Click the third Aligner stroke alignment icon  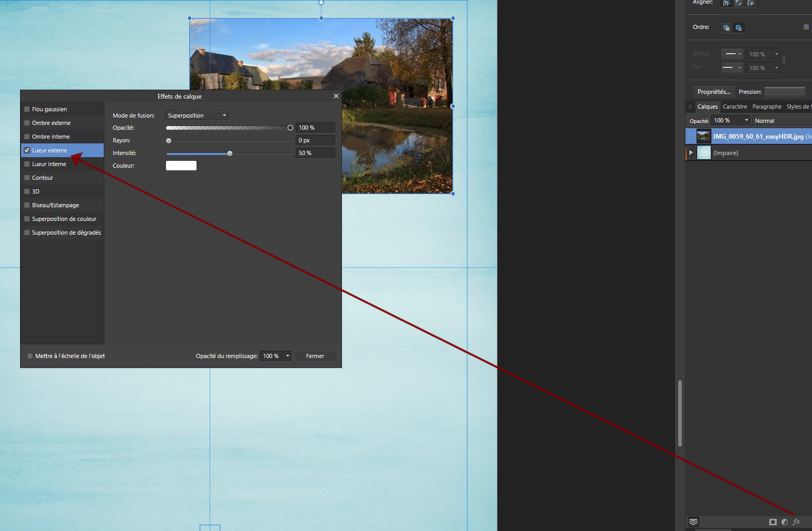pyautogui.click(x=751, y=3)
